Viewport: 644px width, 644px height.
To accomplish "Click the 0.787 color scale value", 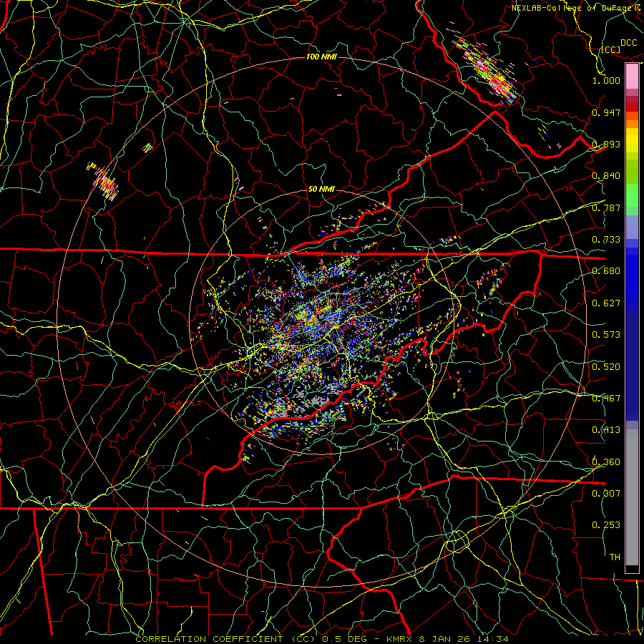I will [x=606, y=208].
